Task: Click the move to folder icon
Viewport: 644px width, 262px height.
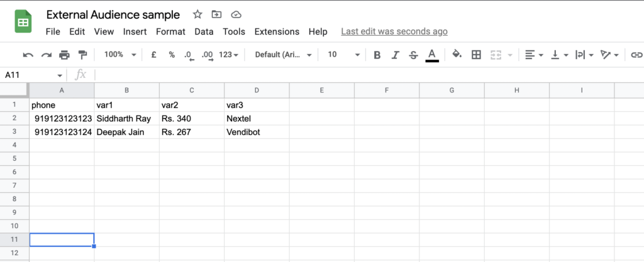Action: (x=216, y=14)
